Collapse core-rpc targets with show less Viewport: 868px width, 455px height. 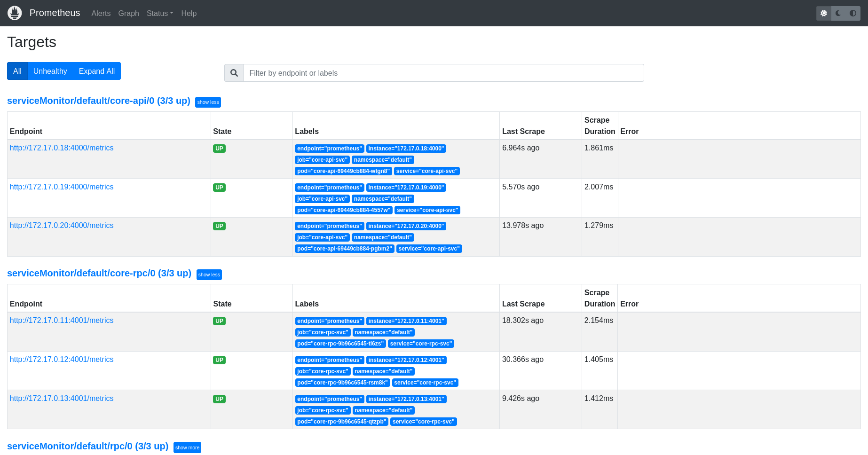click(x=209, y=275)
